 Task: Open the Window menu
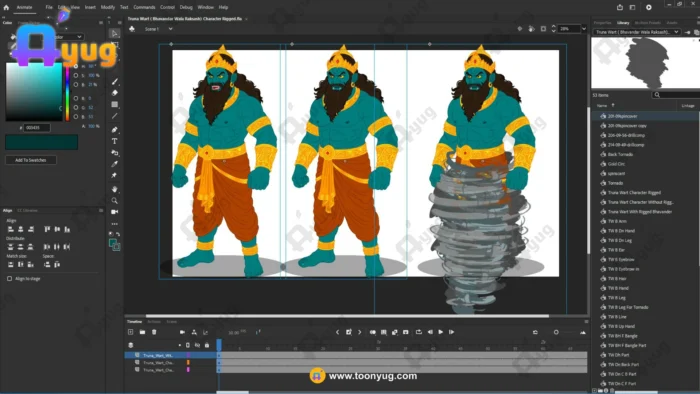pyautogui.click(x=205, y=7)
